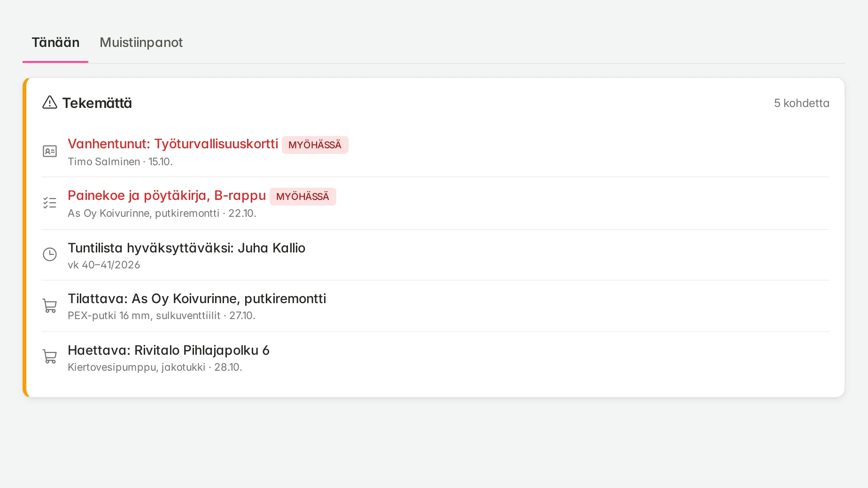The width and height of the screenshot is (868, 488).
Task: Open Painekoe ja pöytäkirja, B-rappu item
Action: tap(167, 195)
